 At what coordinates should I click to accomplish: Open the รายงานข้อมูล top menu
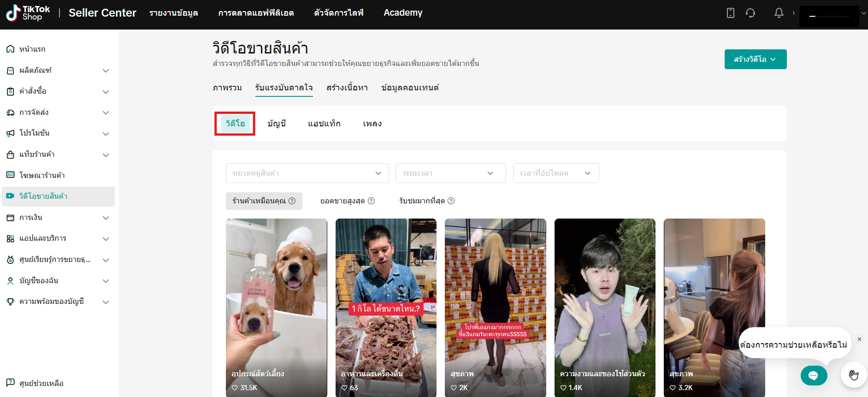click(x=174, y=13)
